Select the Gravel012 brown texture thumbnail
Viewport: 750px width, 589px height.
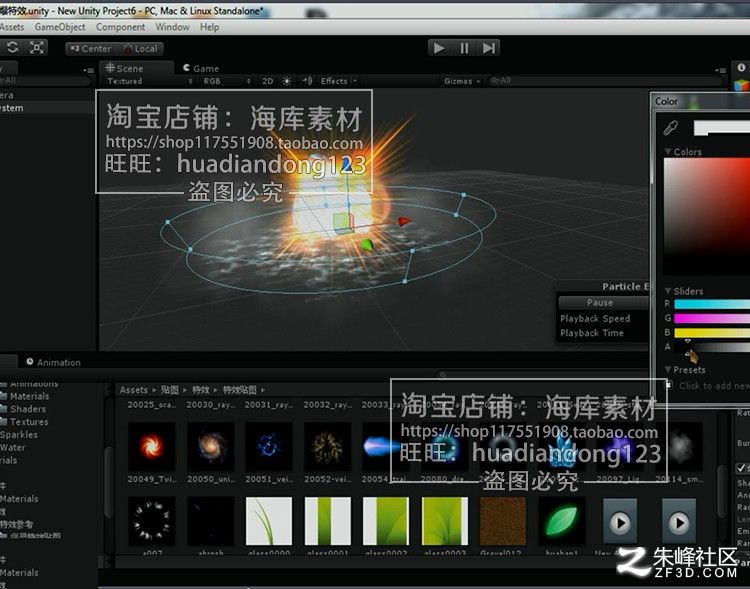click(x=503, y=521)
